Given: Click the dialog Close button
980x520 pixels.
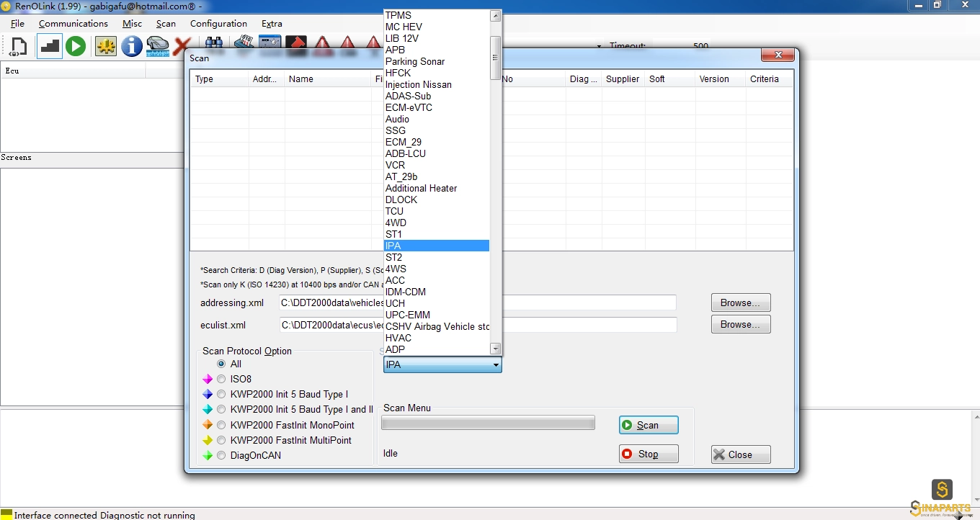Looking at the screenshot, I should pyautogui.click(x=741, y=454).
